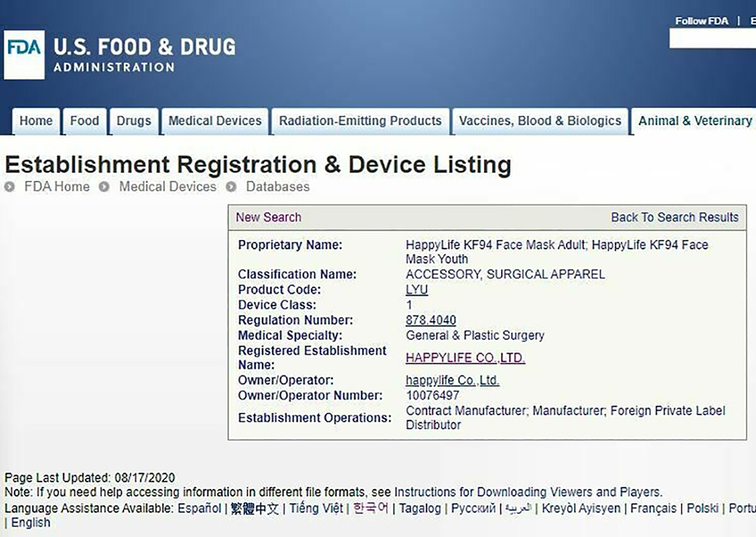Image resolution: width=756 pixels, height=537 pixels.
Task: Open Databases breadcrumb link
Action: 278,187
